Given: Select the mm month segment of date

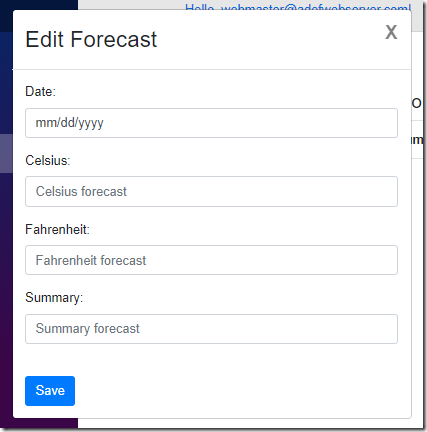Looking at the screenshot, I should click(x=43, y=123).
